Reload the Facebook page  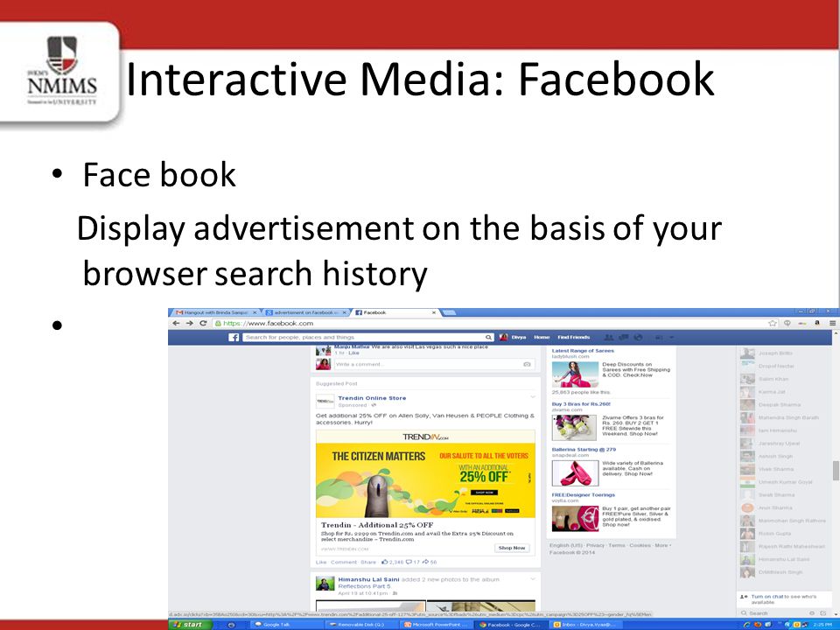coord(203,324)
